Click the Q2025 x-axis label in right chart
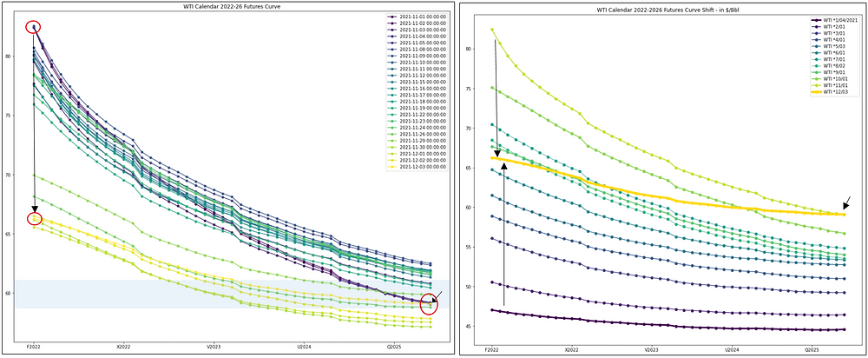 click(x=812, y=351)
